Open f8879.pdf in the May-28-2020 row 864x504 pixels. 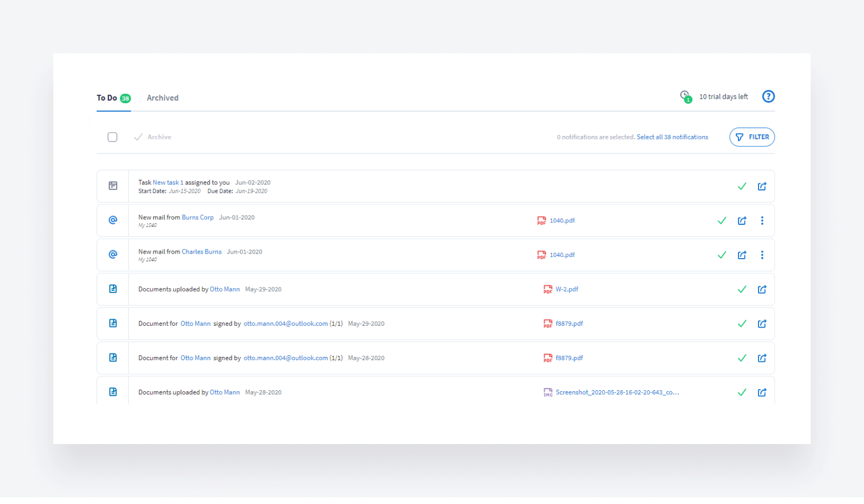point(569,359)
